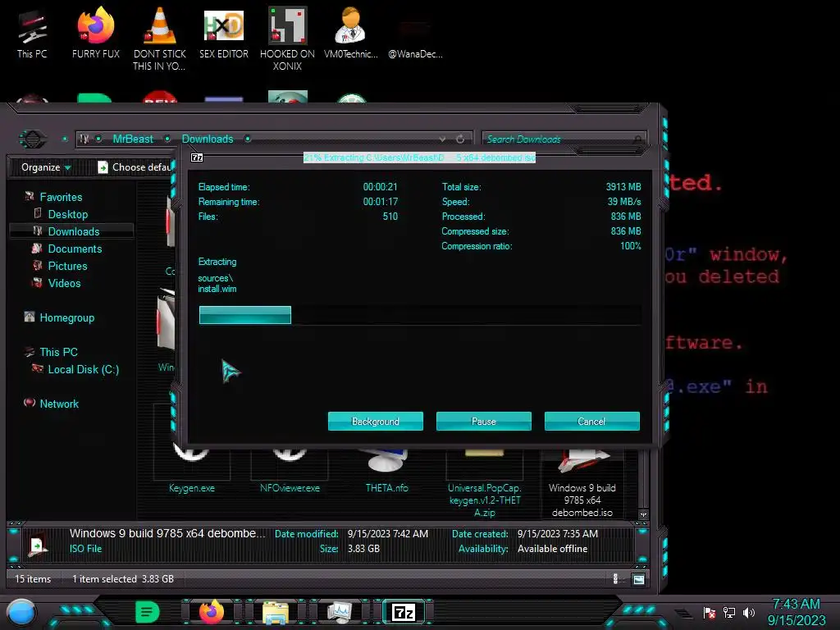The width and height of the screenshot is (840, 630).
Task: Click 'ISO File' type in details pane
Action: [x=85, y=549]
